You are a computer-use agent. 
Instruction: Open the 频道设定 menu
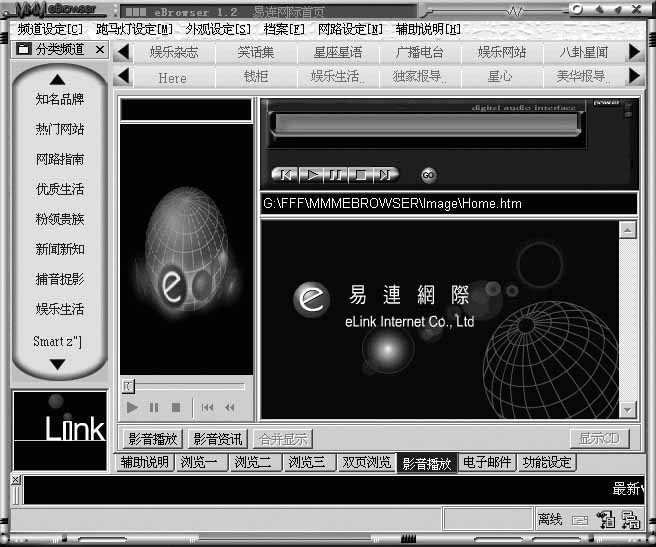click(x=50, y=28)
